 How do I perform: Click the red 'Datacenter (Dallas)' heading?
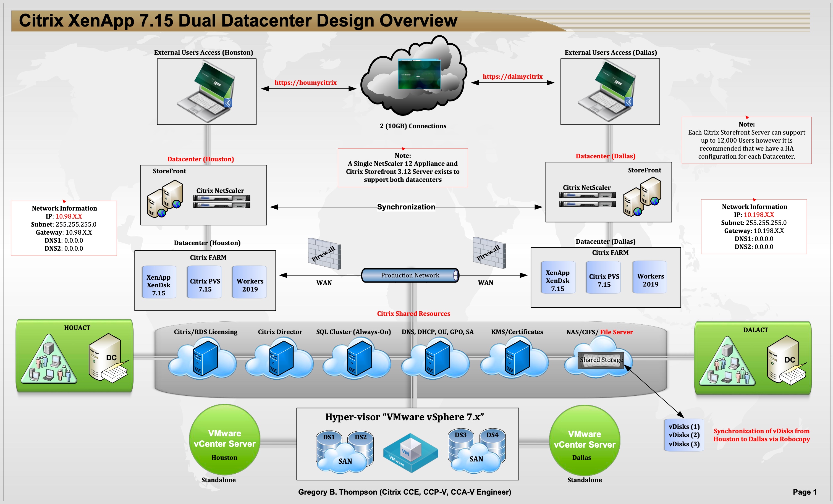pyautogui.click(x=606, y=156)
